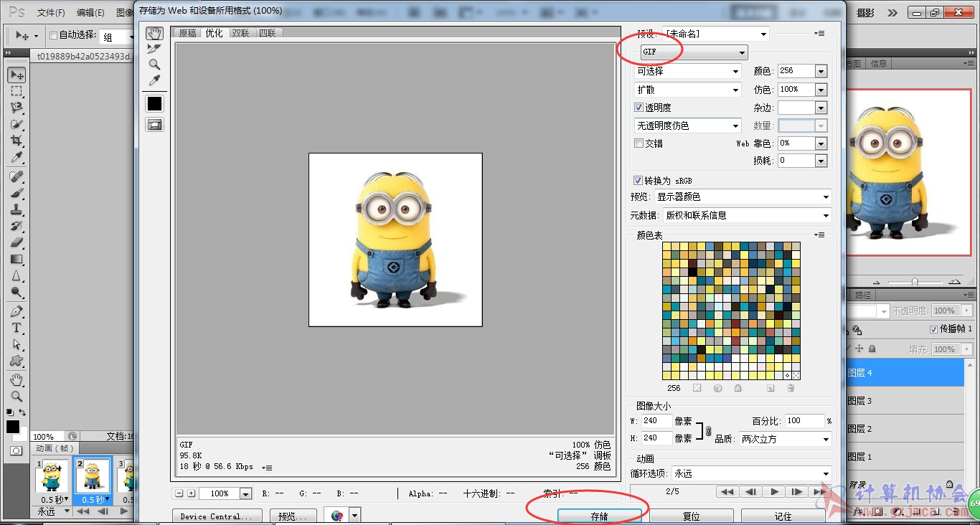Toggle the 转换为 sRGB checkbox
980x525 pixels.
(x=638, y=181)
